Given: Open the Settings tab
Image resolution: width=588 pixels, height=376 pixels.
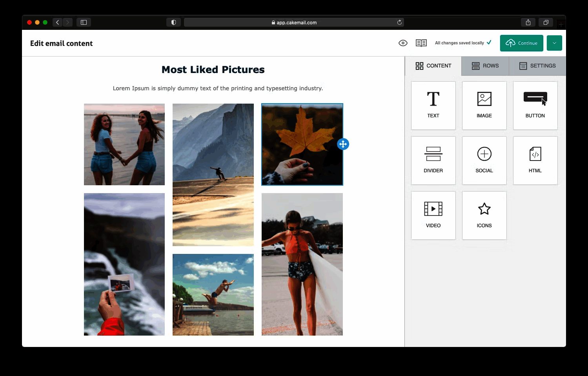Looking at the screenshot, I should 537,66.
